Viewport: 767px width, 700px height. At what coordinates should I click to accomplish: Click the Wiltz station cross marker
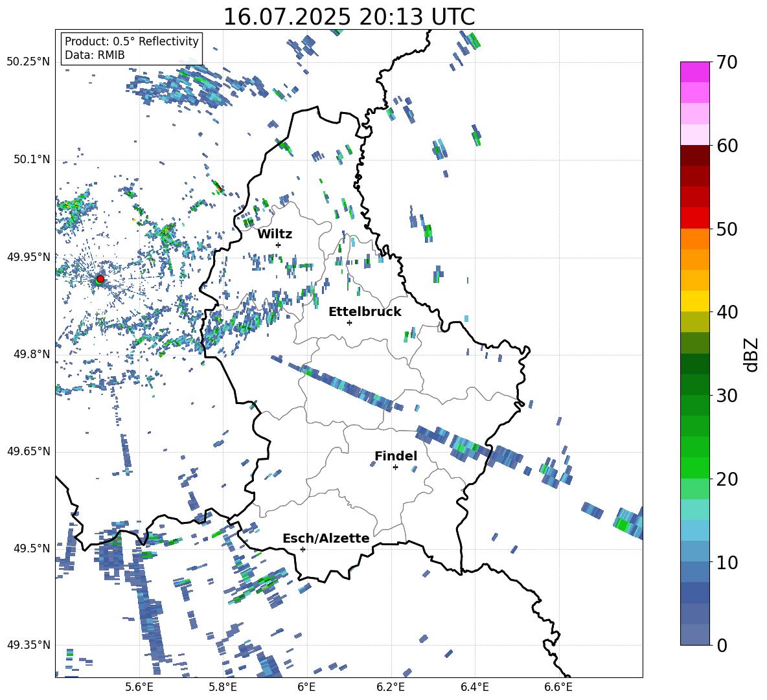point(279,245)
